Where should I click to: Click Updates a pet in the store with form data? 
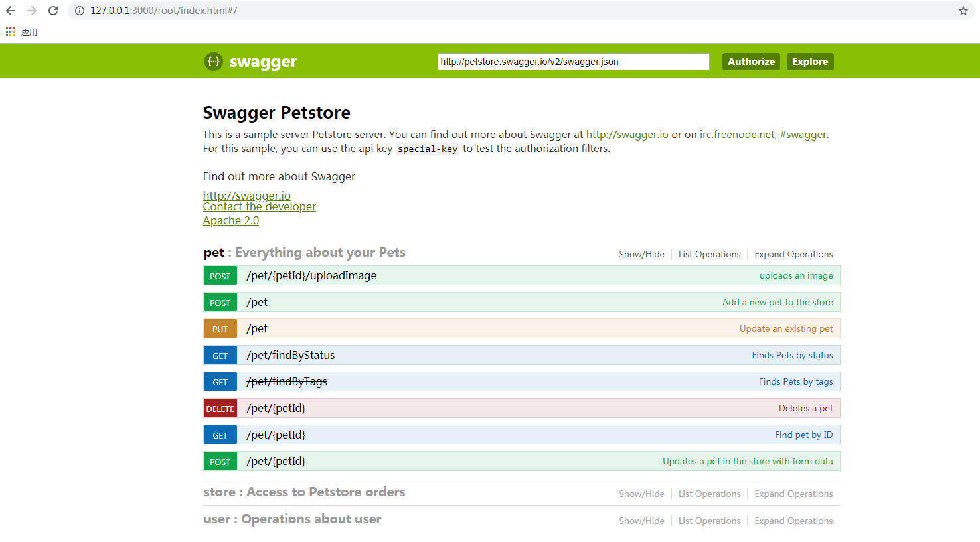(x=748, y=461)
